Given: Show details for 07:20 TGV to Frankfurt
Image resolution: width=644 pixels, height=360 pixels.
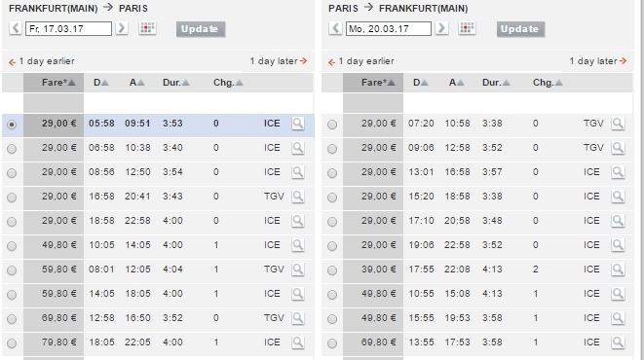Looking at the screenshot, I should tap(618, 124).
